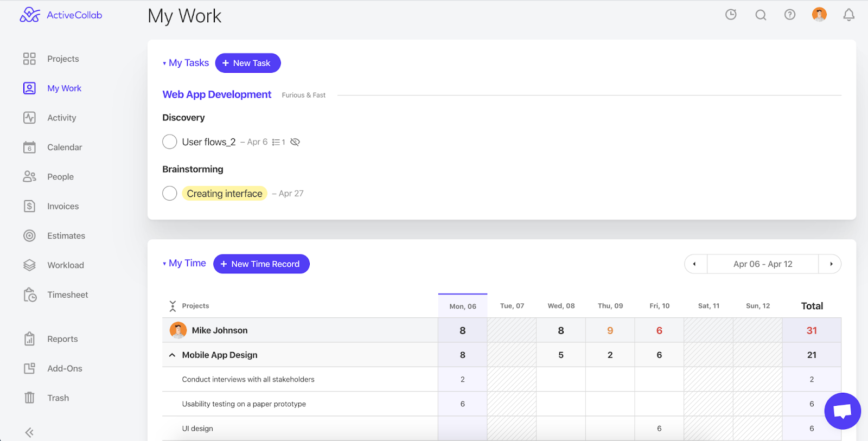
Task: Go to Workload in the sidebar
Action: tap(65, 265)
